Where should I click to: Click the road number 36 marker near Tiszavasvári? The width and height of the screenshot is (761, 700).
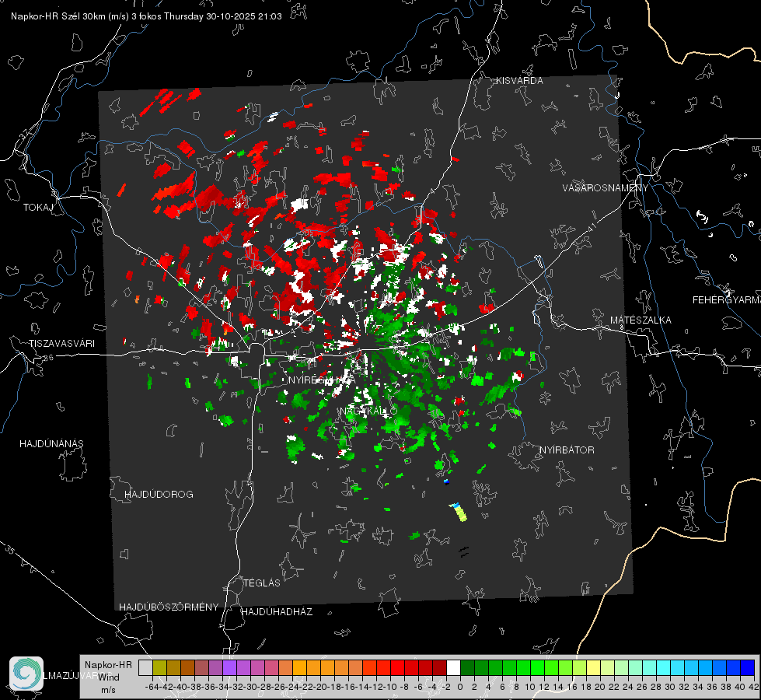point(48,358)
